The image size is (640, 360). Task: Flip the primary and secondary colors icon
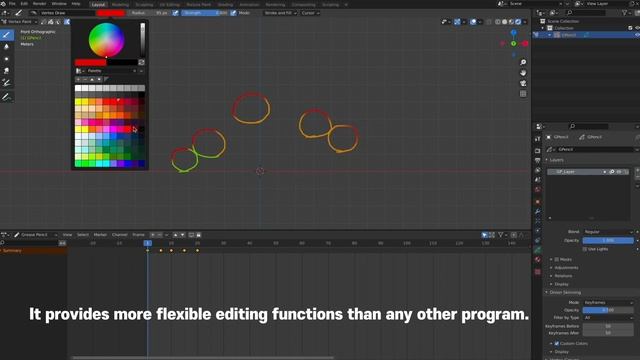coord(141,62)
